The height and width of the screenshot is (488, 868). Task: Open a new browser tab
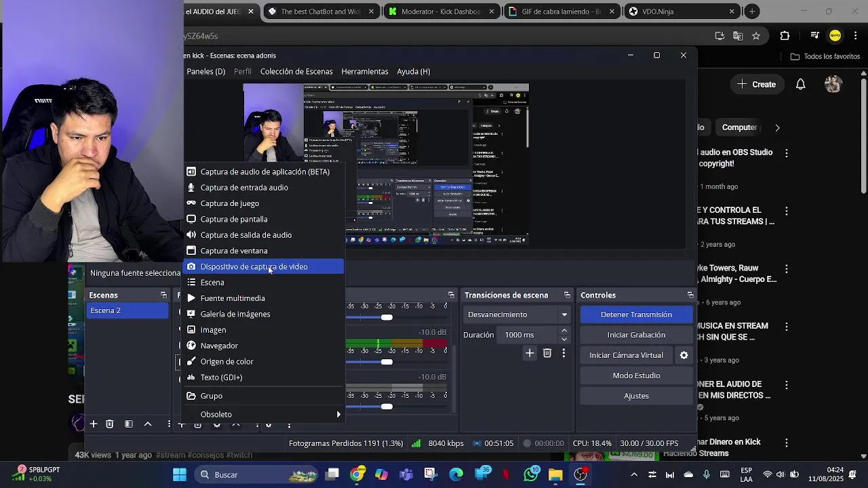[x=752, y=12]
